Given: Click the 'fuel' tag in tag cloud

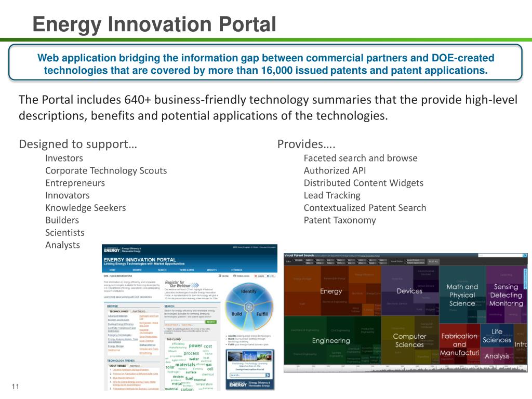Looking at the screenshot, I should pos(189,378).
